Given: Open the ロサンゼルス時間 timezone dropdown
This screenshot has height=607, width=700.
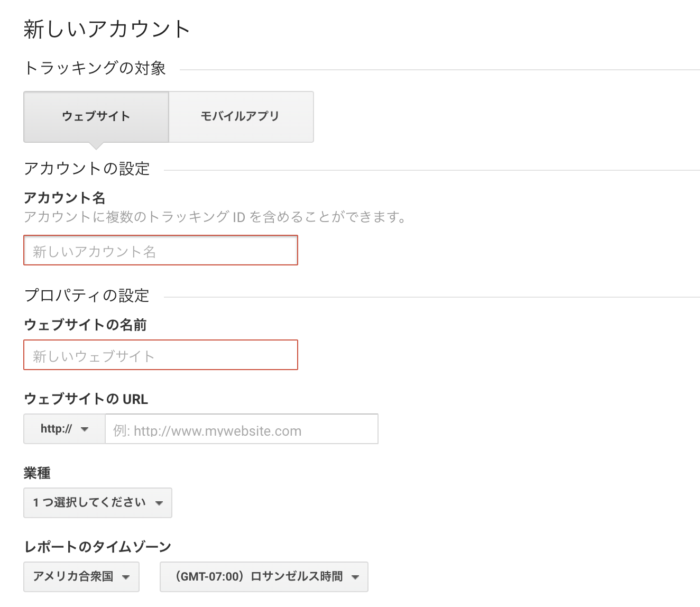Looking at the screenshot, I should (263, 577).
